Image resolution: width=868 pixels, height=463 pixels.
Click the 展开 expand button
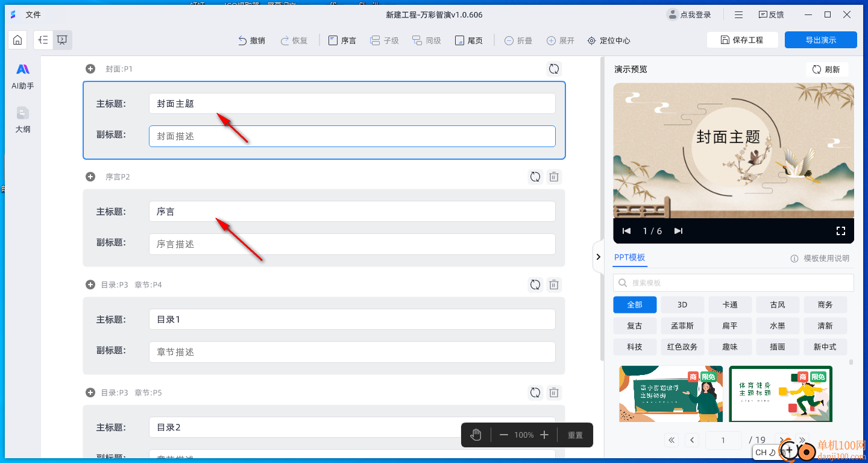pyautogui.click(x=561, y=40)
